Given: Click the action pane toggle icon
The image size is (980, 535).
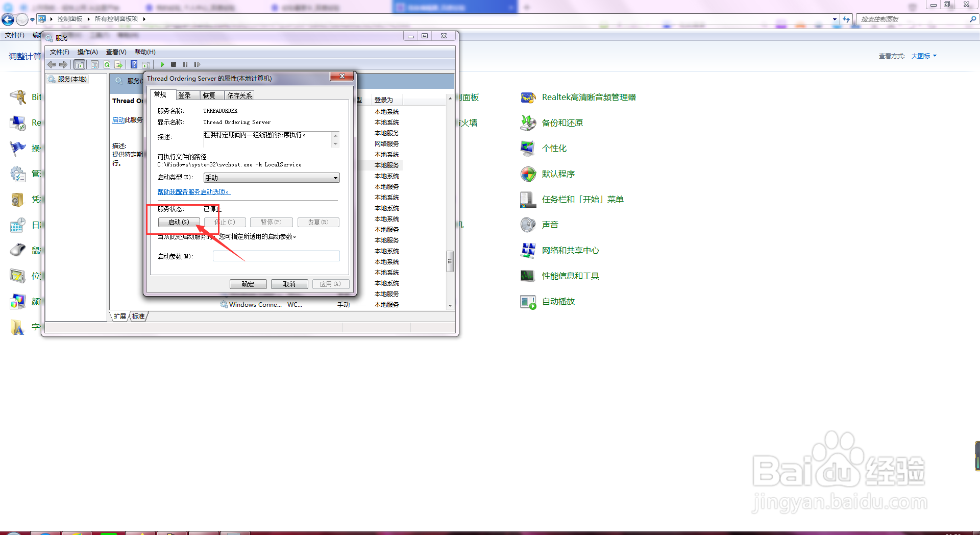Looking at the screenshot, I should pyautogui.click(x=146, y=64).
